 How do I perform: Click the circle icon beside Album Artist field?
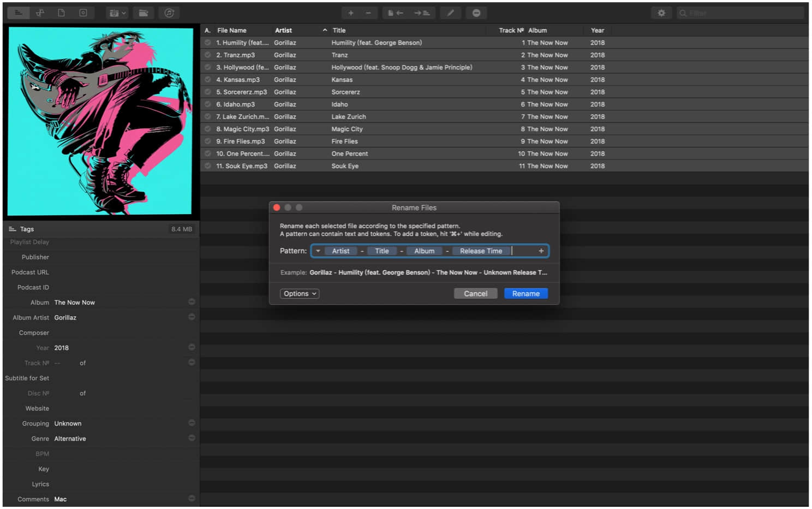point(192,317)
